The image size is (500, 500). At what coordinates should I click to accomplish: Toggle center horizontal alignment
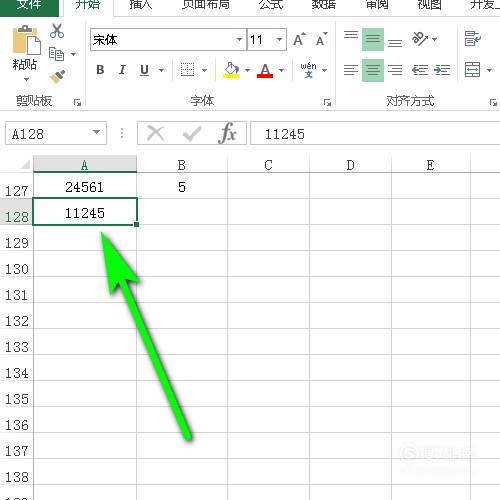tap(373, 70)
